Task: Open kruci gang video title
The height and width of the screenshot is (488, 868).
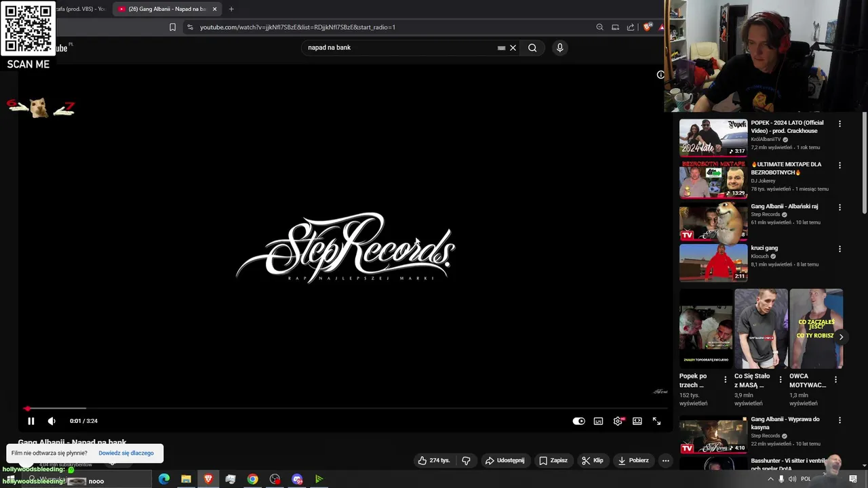Action: pyautogui.click(x=764, y=248)
